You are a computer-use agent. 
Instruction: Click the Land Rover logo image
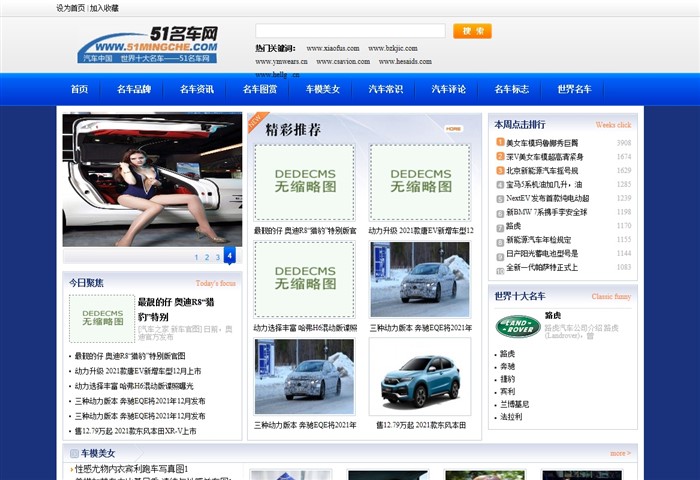click(518, 326)
